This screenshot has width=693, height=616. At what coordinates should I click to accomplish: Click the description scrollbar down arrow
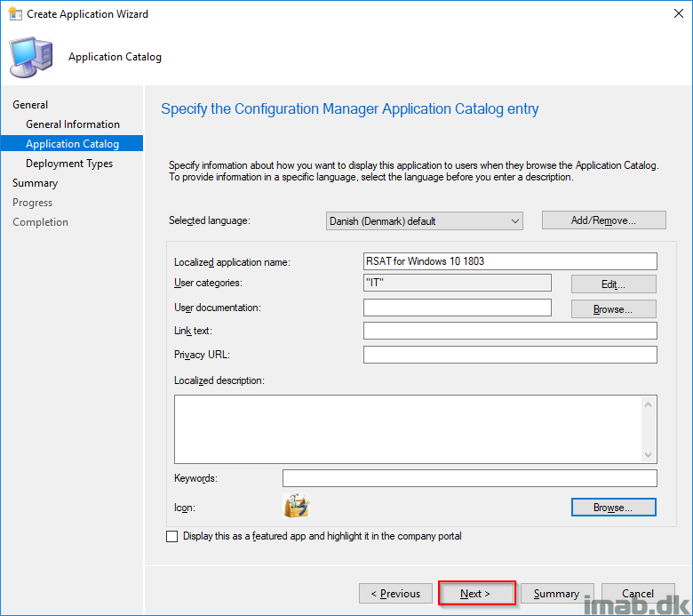pyautogui.click(x=648, y=454)
